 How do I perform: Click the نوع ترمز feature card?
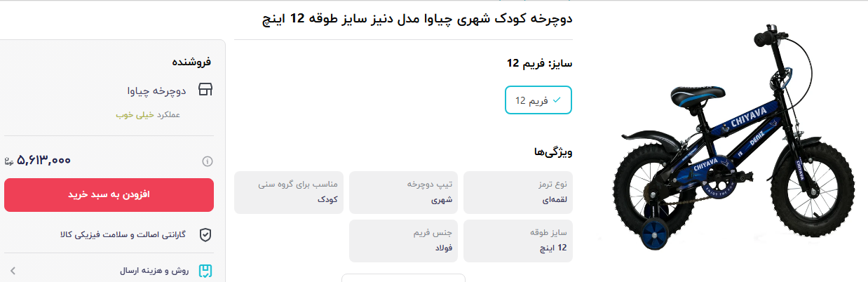[517, 192]
